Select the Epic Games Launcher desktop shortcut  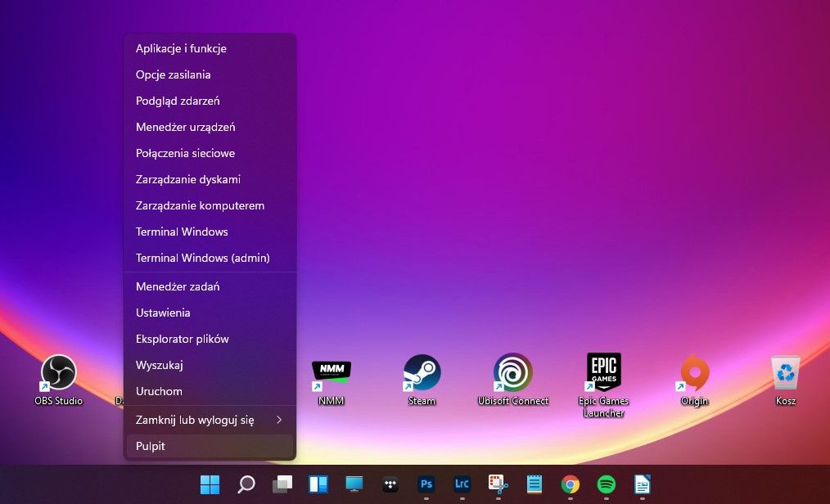[603, 385]
